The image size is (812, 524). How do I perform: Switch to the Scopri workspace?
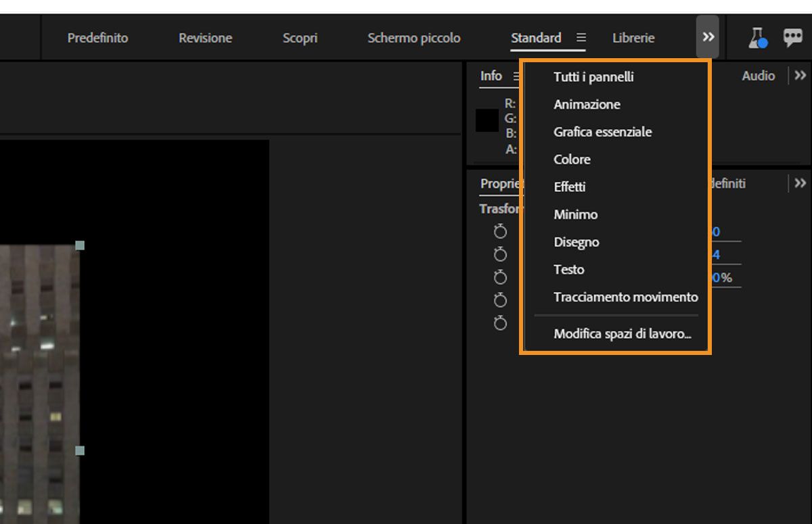(x=300, y=38)
